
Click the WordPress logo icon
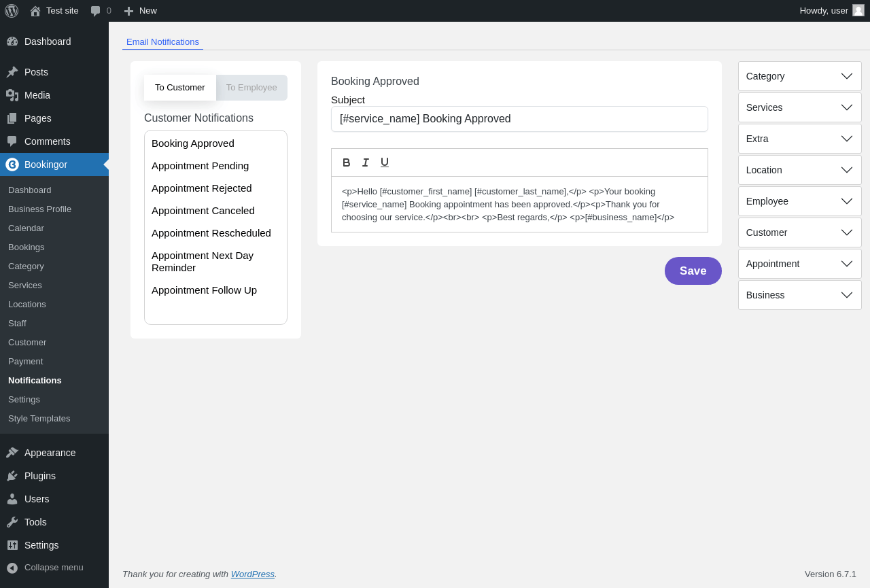pos(12,11)
